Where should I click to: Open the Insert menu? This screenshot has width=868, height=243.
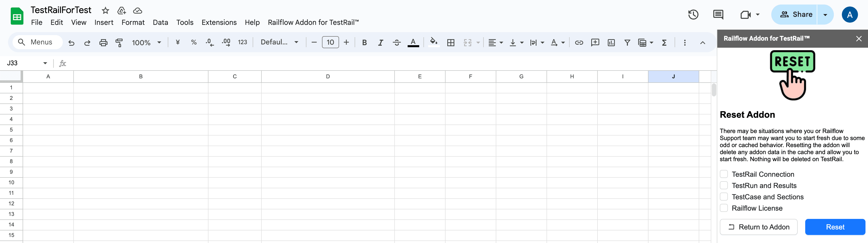coord(104,23)
